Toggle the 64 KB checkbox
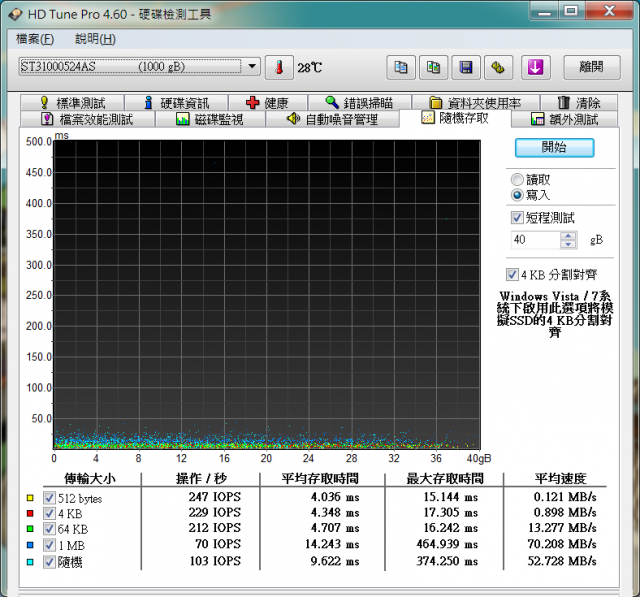The height and width of the screenshot is (597, 640). point(49,529)
